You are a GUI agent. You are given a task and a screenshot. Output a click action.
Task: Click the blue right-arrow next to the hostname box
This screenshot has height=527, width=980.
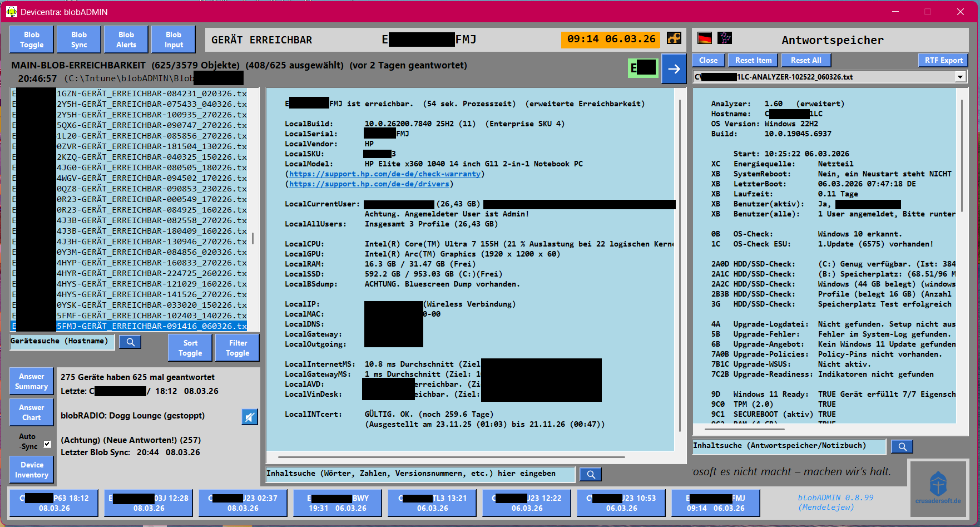674,69
